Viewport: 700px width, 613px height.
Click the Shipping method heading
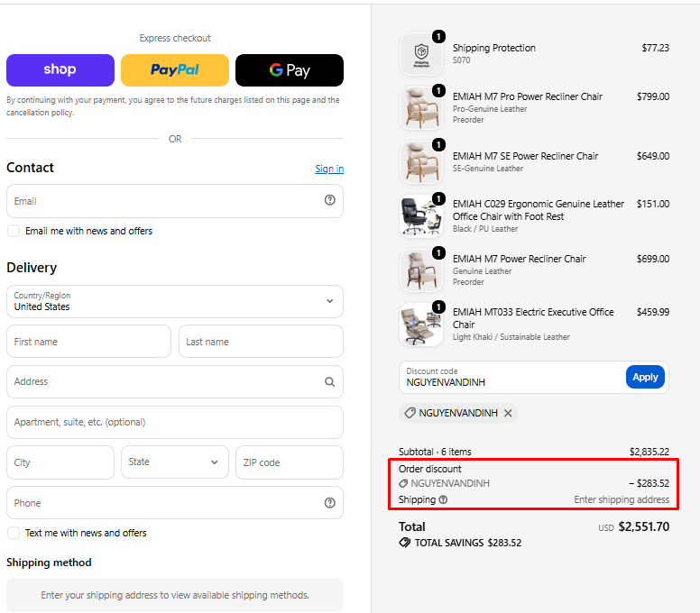click(x=49, y=563)
